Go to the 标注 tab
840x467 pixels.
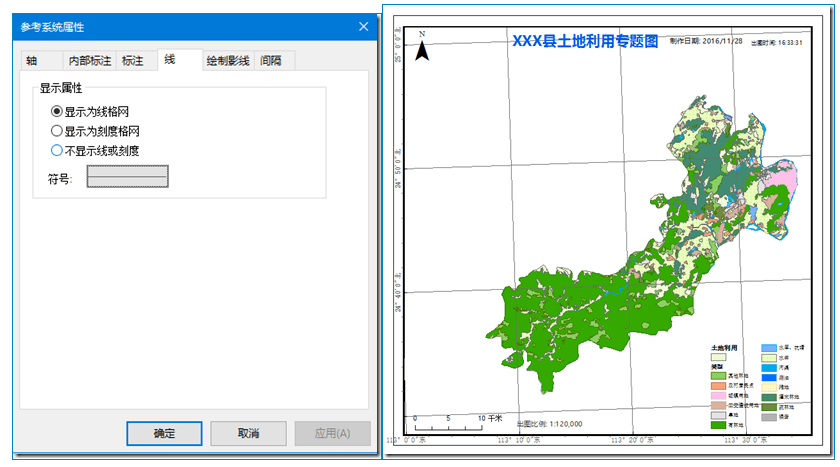(x=133, y=61)
